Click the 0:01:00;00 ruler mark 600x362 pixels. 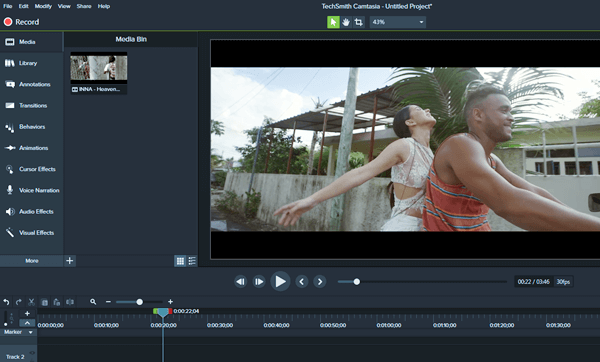click(x=389, y=325)
